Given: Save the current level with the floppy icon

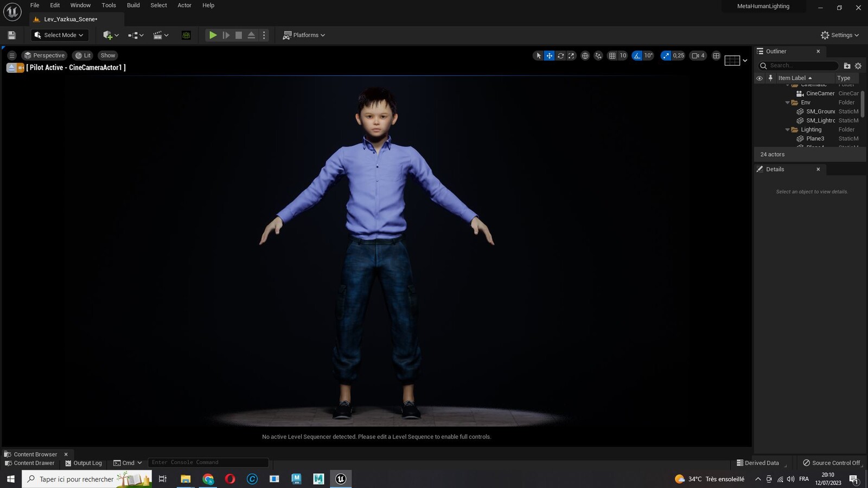Looking at the screenshot, I should 11,35.
